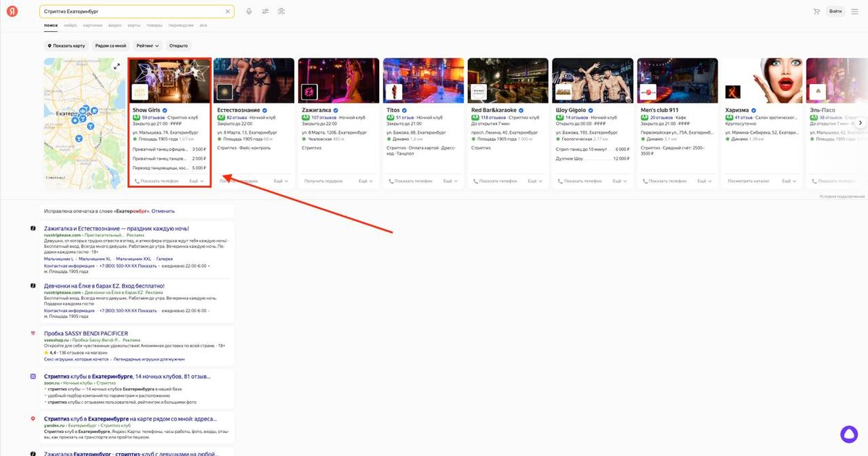Screen dimensions: 868x456
Task: Open the Пробка SASSY BENDI PACIFICER result
Action: point(86,333)
